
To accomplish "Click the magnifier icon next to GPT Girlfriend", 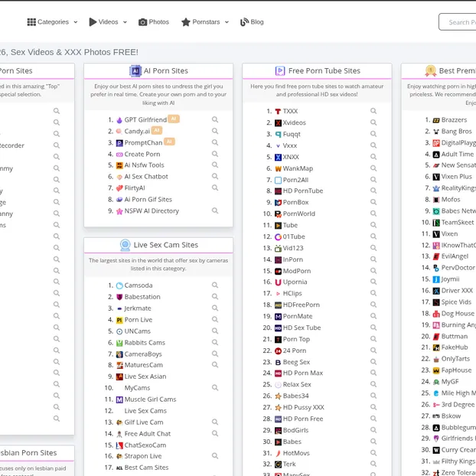I will pyautogui.click(x=215, y=119).
